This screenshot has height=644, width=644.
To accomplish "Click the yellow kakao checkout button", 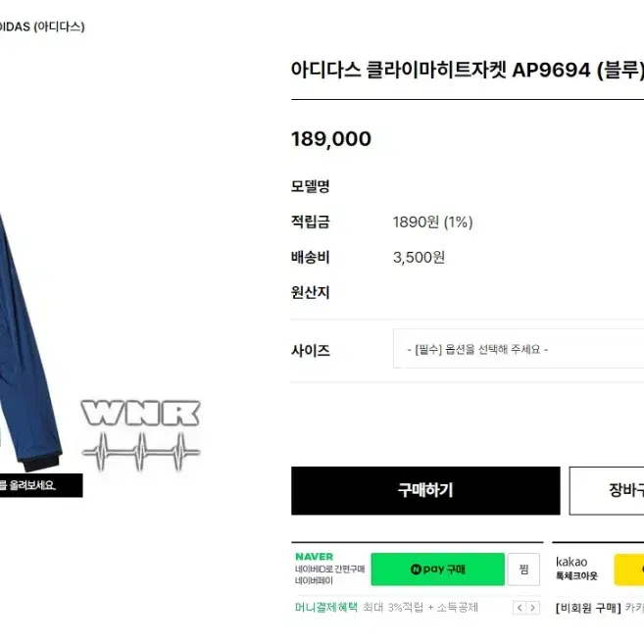I will point(629,570).
